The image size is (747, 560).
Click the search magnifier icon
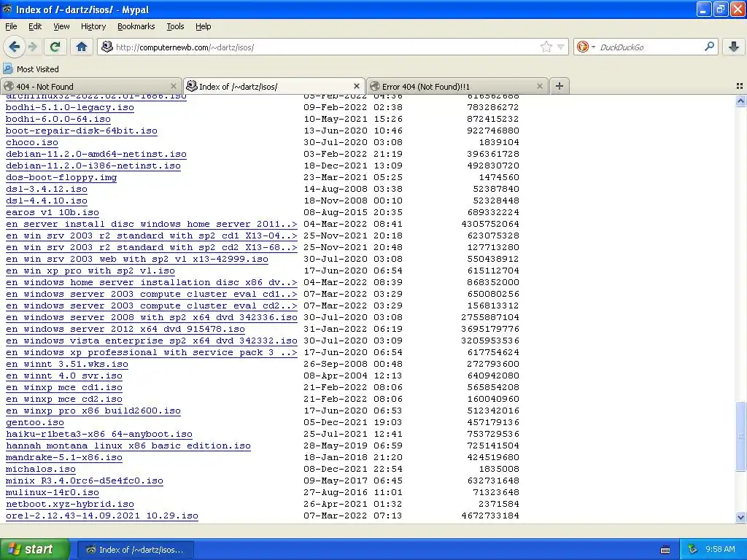tap(709, 46)
